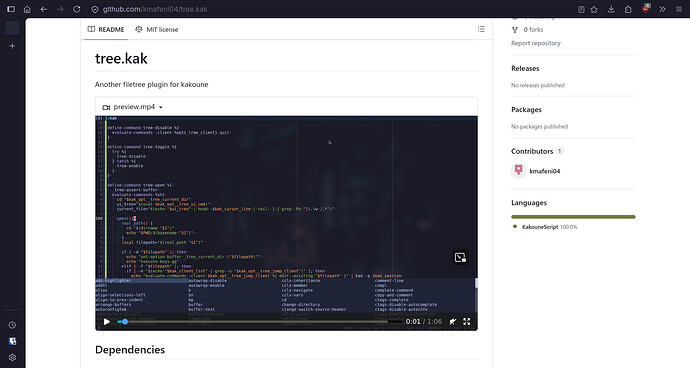
Task: Unmute the video audio
Action: 452,322
